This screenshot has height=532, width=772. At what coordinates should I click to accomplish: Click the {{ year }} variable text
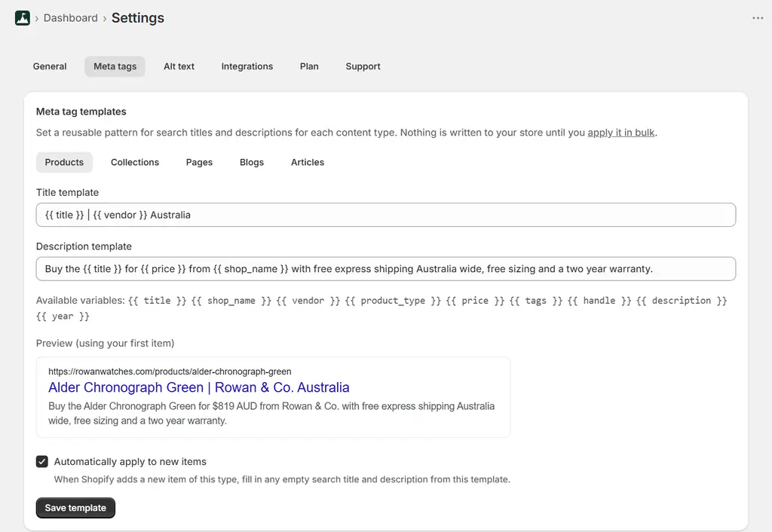click(63, 316)
